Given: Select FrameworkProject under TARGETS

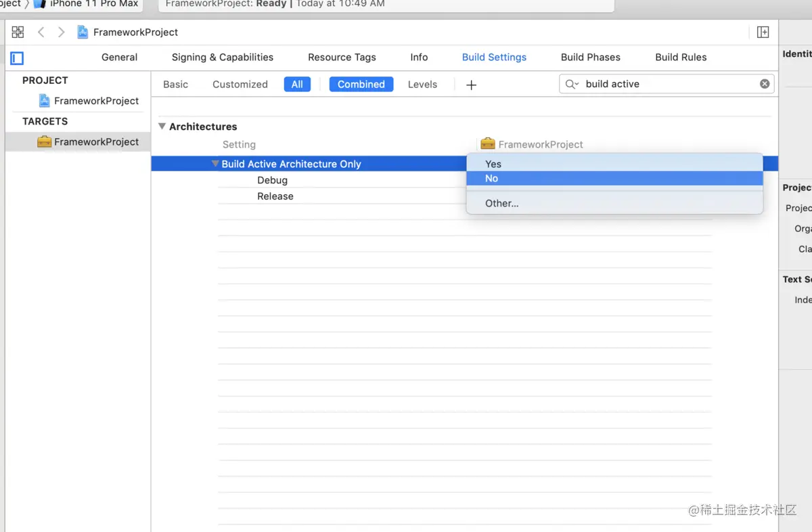Looking at the screenshot, I should tap(78, 141).
